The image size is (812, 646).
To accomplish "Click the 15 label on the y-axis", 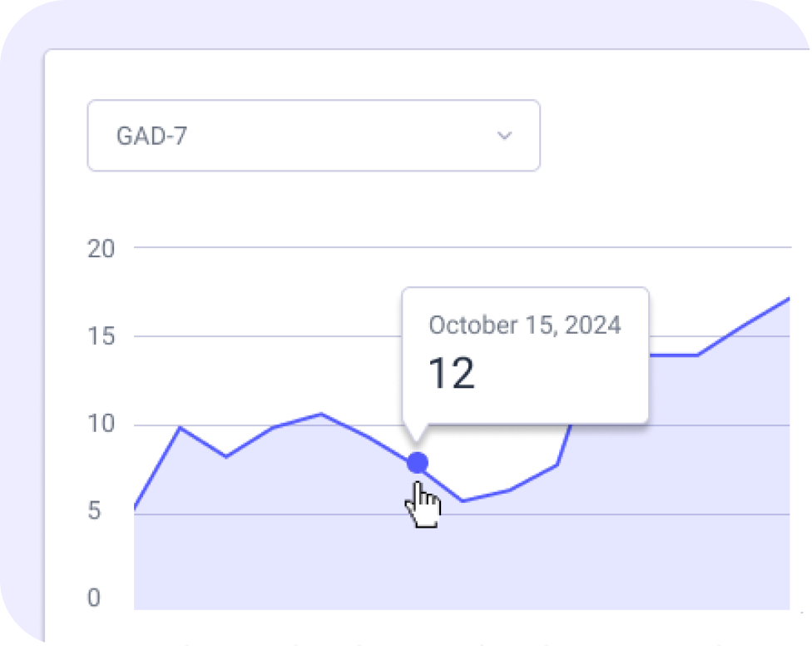I will click(101, 337).
